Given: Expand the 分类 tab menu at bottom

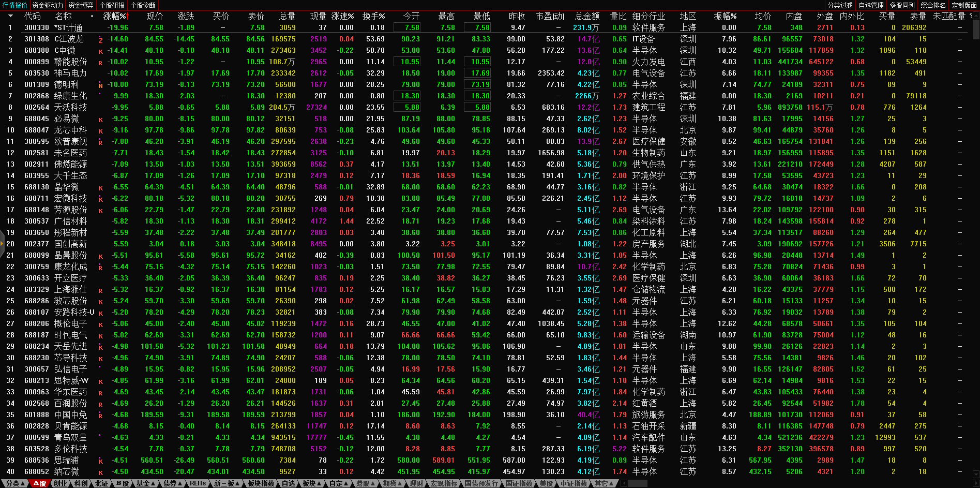Looking at the screenshot, I should pyautogui.click(x=15, y=483).
